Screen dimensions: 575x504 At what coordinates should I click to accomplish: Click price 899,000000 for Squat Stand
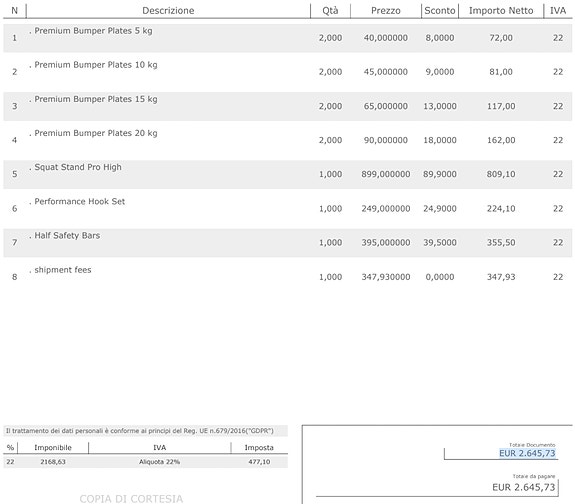point(385,174)
